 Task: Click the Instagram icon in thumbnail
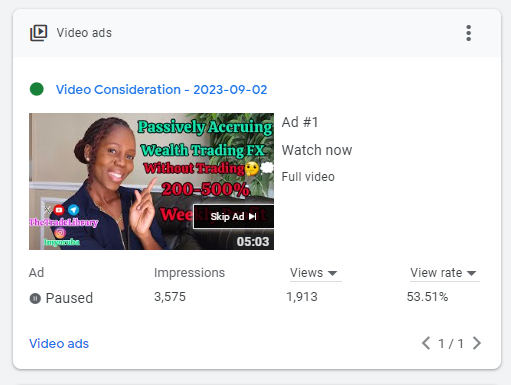pyautogui.click(x=60, y=232)
